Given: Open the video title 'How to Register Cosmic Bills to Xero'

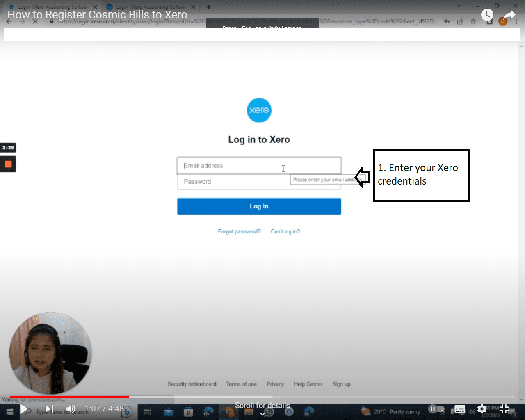Looking at the screenshot, I should [x=97, y=15].
